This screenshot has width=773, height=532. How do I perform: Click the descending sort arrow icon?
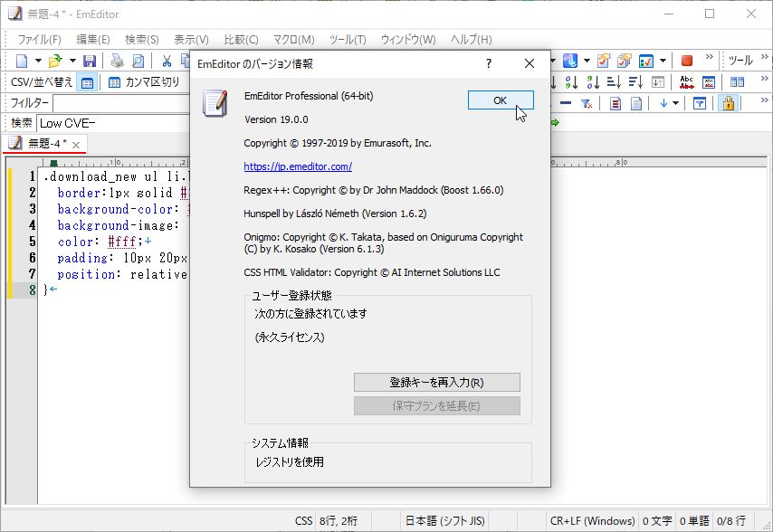coord(593,81)
